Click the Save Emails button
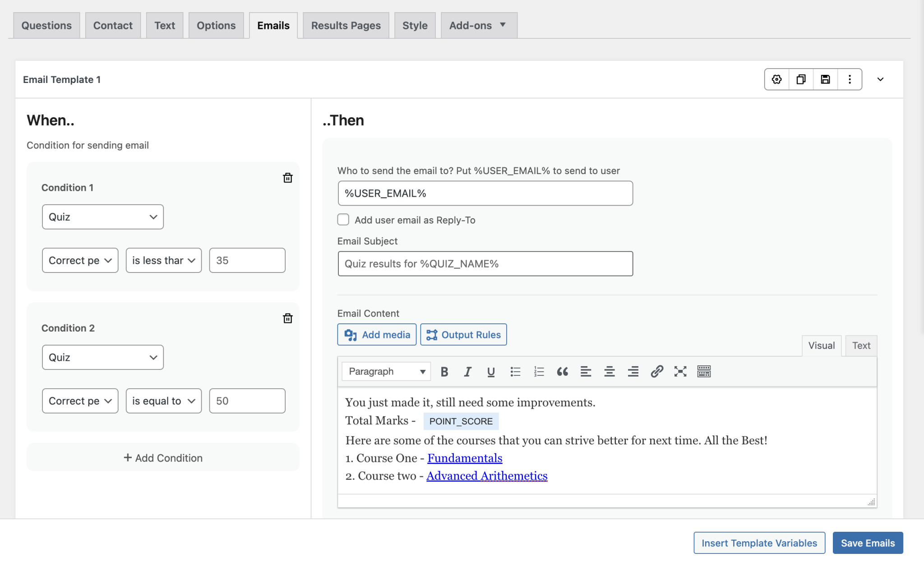 867,543
